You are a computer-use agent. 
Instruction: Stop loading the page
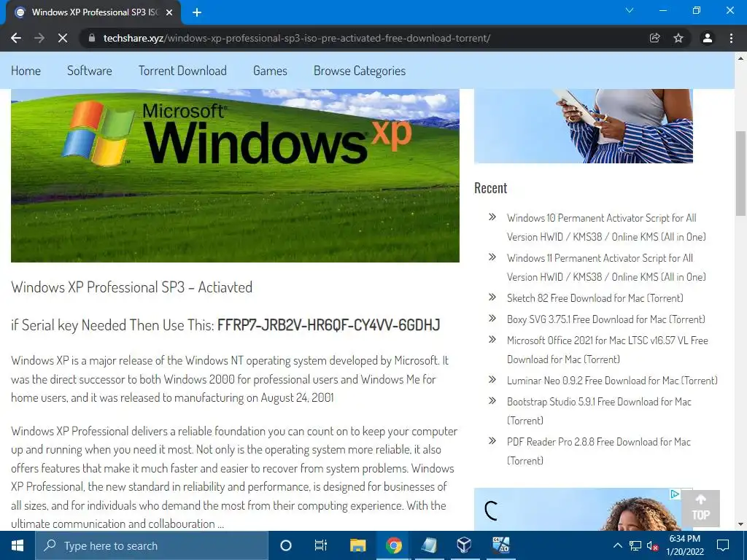pyautogui.click(x=63, y=38)
